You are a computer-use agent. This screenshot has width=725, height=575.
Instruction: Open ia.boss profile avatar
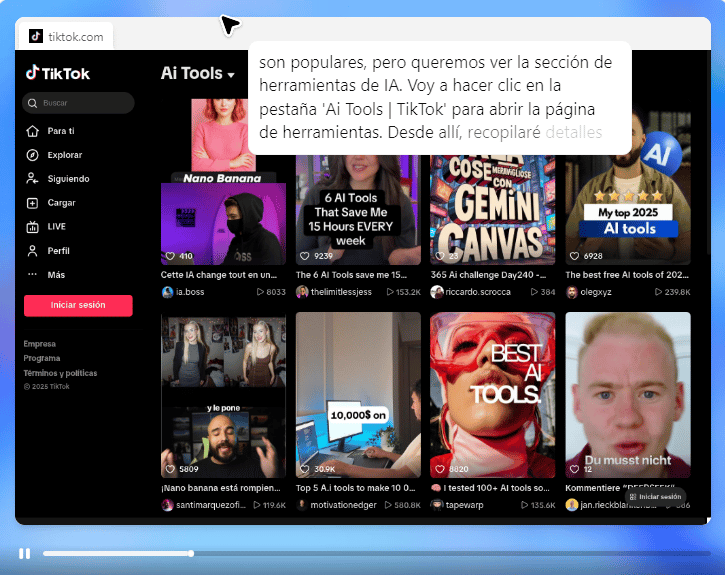pos(167,292)
